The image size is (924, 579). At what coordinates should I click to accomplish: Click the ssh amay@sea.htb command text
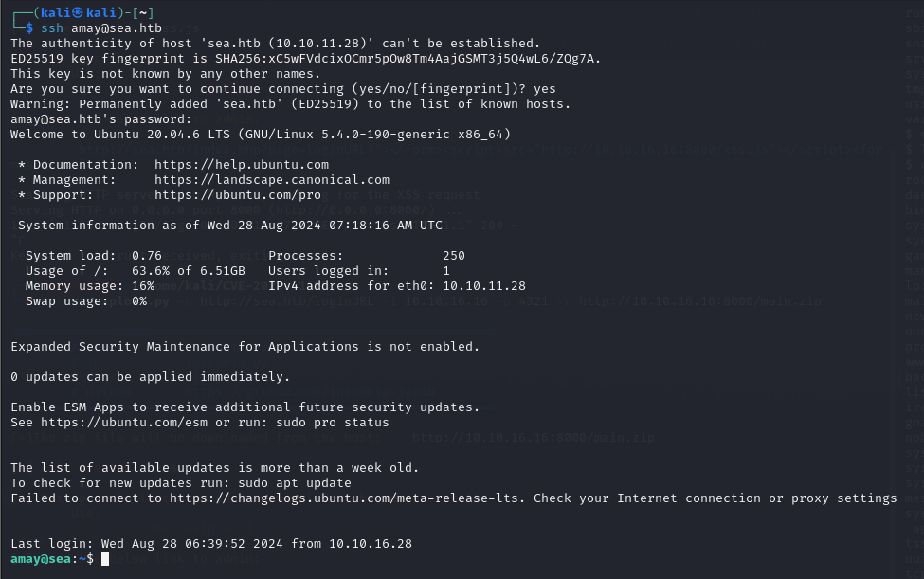pos(101,27)
